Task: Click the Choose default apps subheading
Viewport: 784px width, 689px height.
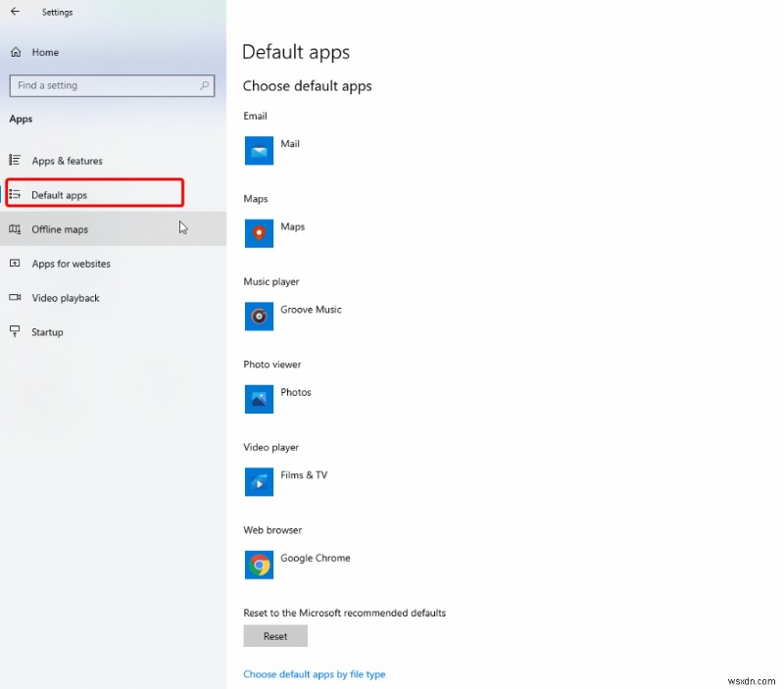Action: point(307,86)
